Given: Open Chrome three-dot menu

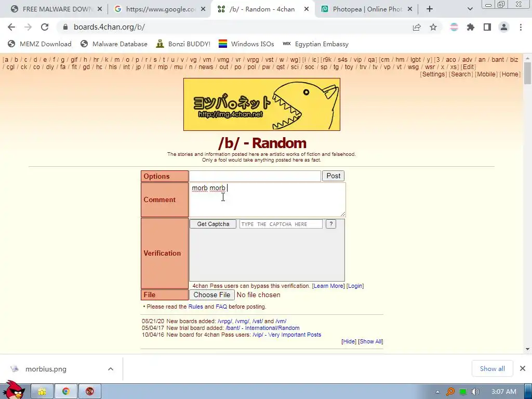Looking at the screenshot, I should [521, 27].
